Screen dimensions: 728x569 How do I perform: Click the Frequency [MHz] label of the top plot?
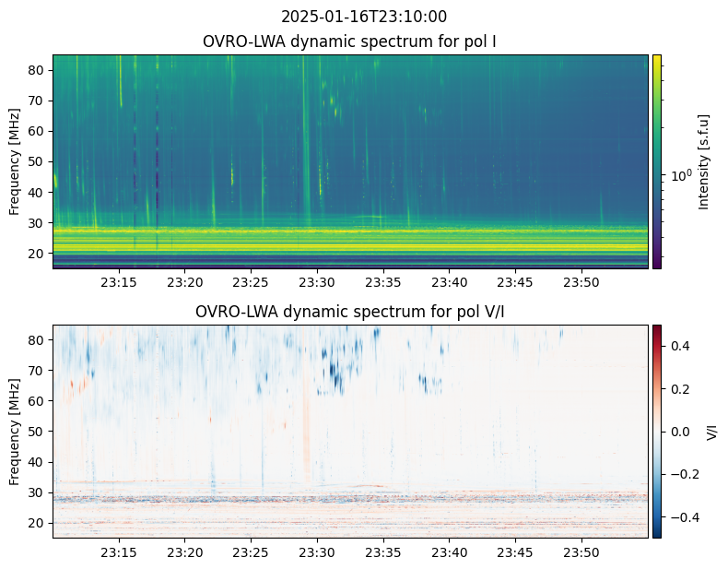click(15, 161)
